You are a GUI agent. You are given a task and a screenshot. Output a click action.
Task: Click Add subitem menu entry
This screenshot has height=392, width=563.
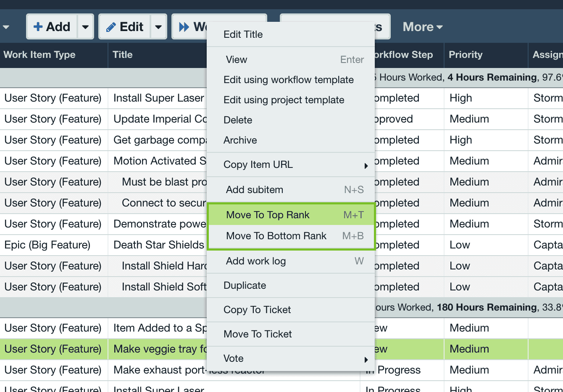tap(255, 190)
